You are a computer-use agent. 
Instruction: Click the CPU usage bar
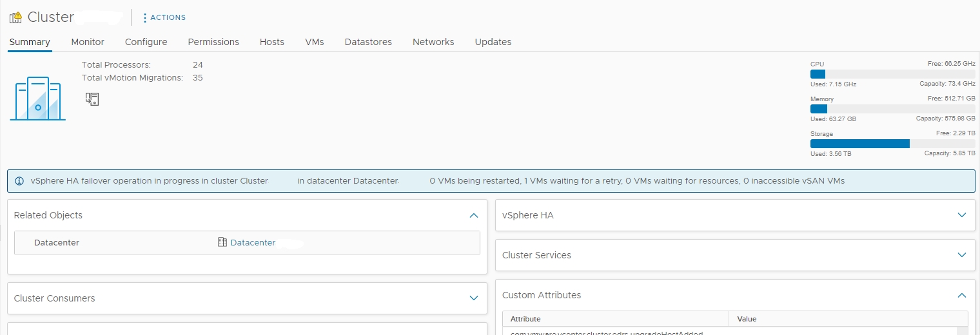click(x=893, y=74)
